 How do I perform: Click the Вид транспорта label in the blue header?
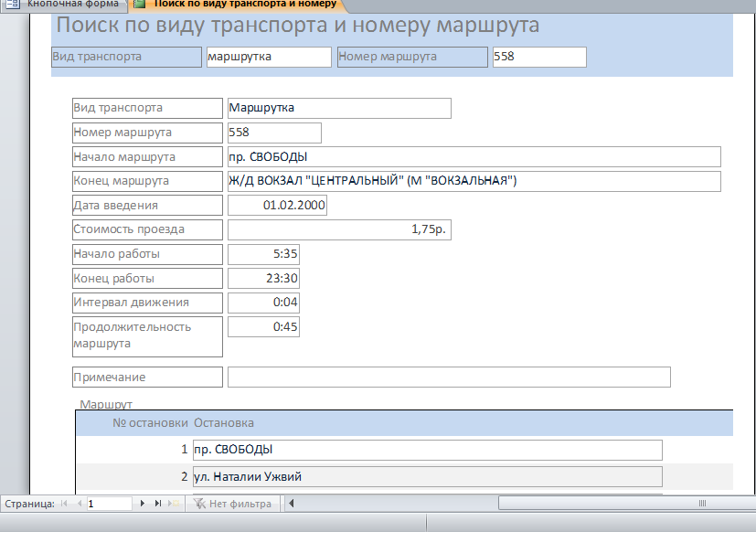[127, 57]
